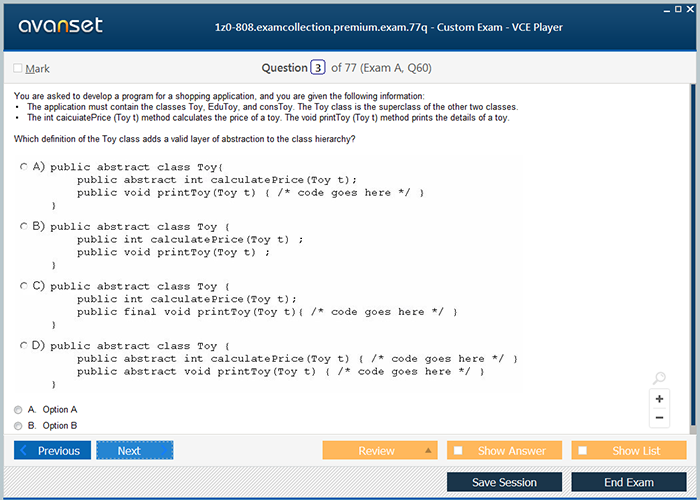
Task: Click the magnifier search icon
Action: tap(659, 378)
